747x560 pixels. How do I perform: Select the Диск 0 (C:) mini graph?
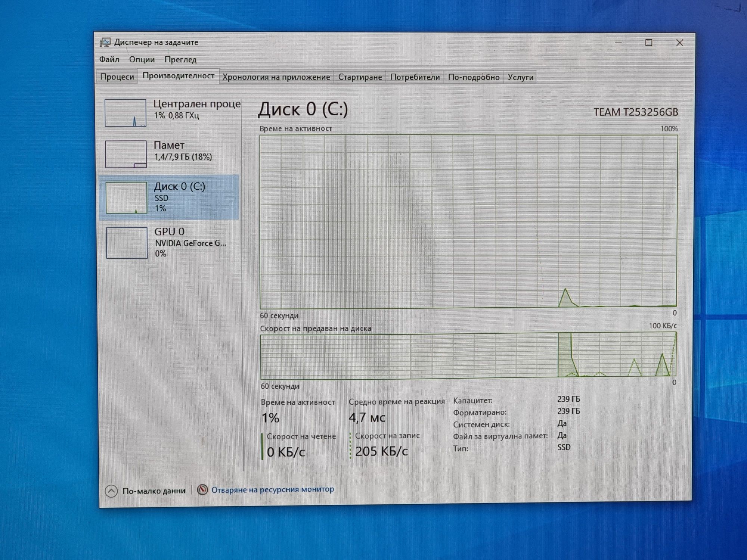point(127,197)
